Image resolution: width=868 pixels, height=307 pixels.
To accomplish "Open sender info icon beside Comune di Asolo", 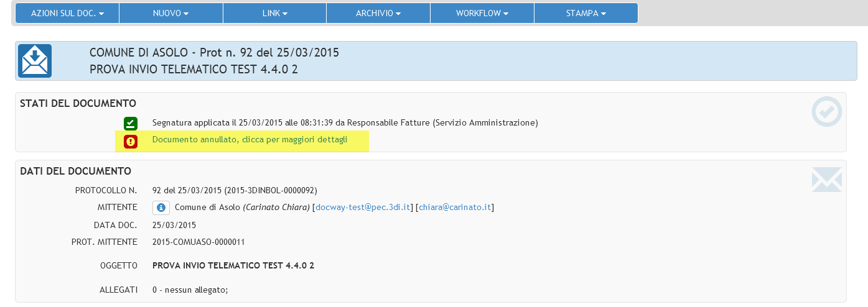I will pyautogui.click(x=161, y=208).
